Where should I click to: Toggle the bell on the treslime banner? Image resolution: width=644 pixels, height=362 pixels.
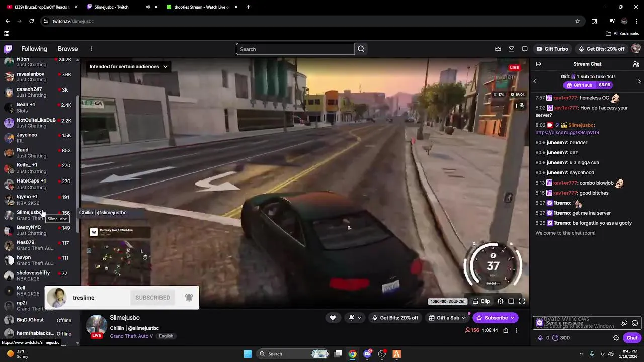tap(189, 297)
